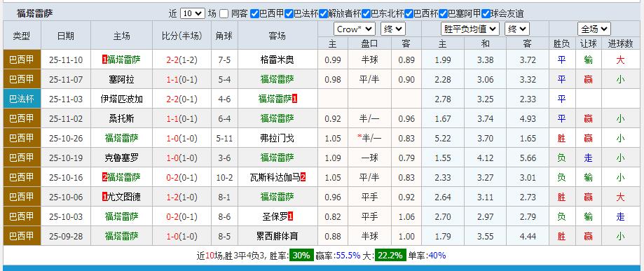Open home team 桑托斯

[x=121, y=118]
